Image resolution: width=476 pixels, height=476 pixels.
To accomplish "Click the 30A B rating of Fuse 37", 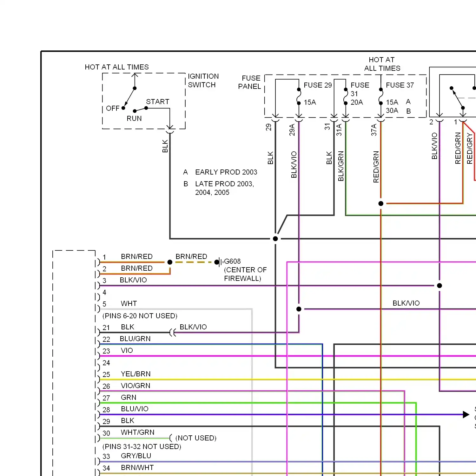I will [398, 111].
